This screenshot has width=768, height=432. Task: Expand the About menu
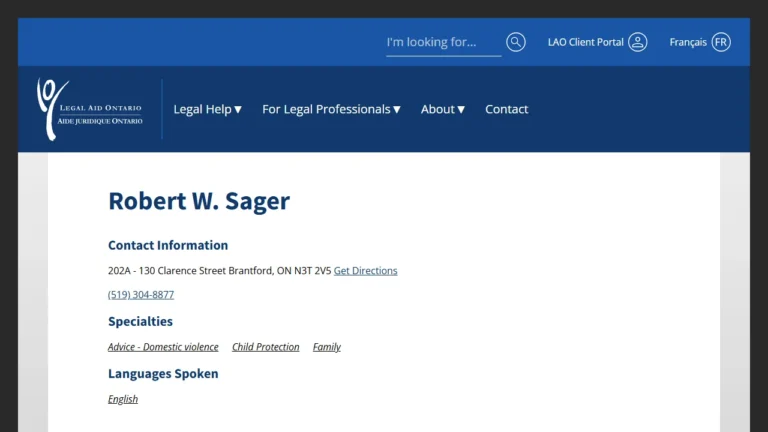[443, 109]
